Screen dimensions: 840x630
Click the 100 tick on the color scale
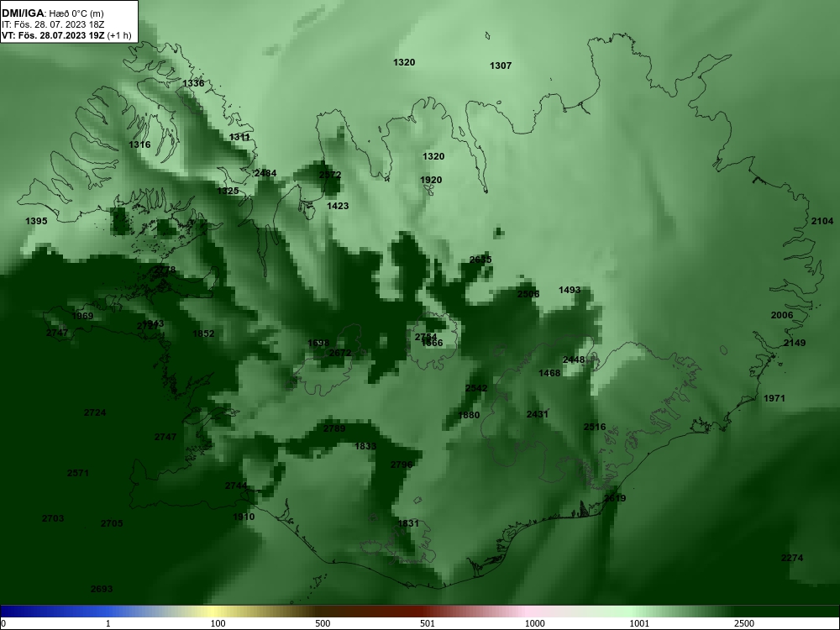(x=218, y=623)
